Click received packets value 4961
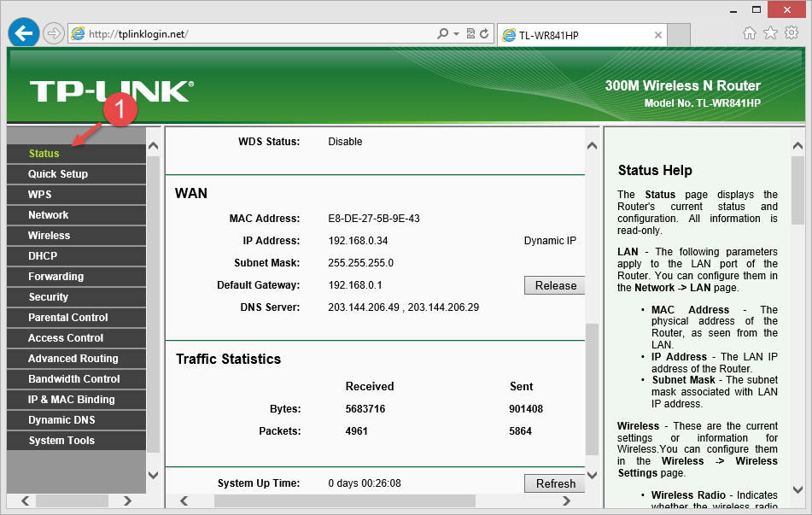The width and height of the screenshot is (812, 515). [x=356, y=431]
